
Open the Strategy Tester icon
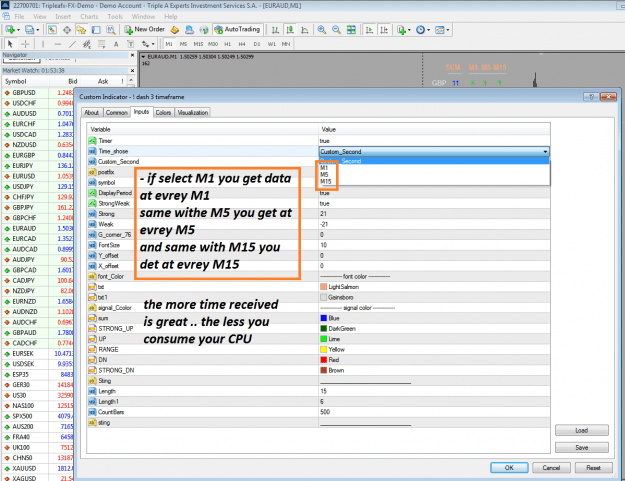(111, 29)
